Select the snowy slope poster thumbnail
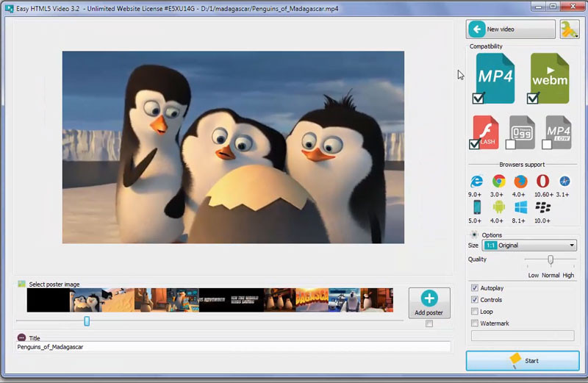 [x=118, y=300]
